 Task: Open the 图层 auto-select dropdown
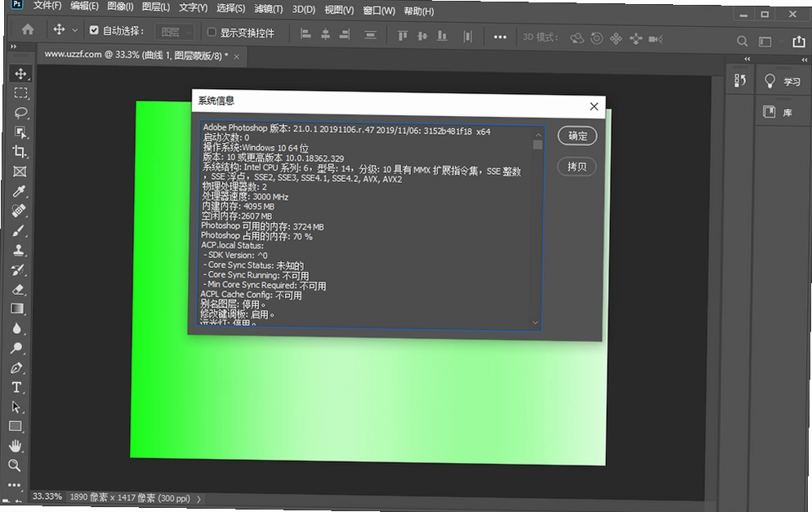(175, 32)
